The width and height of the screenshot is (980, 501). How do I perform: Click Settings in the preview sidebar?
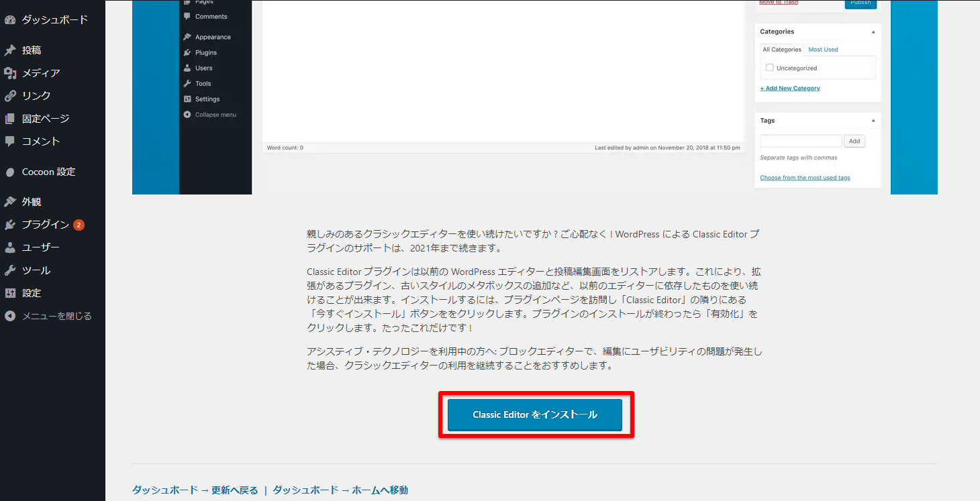(x=207, y=99)
